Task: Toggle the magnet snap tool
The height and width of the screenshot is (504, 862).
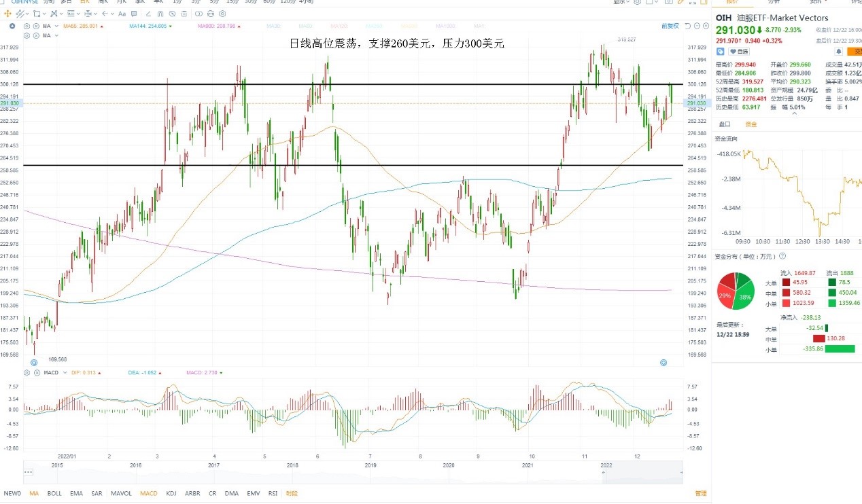Action: tap(160, 14)
